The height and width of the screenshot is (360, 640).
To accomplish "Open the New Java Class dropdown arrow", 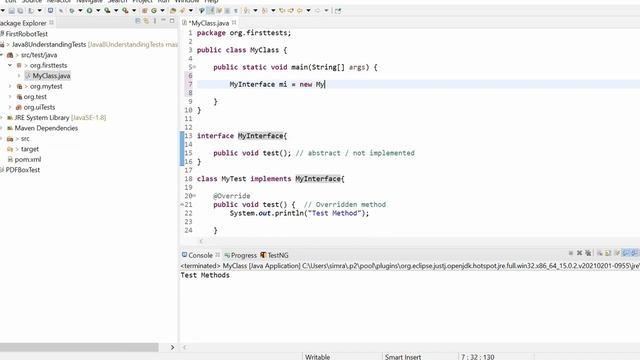I will tap(162, 11).
